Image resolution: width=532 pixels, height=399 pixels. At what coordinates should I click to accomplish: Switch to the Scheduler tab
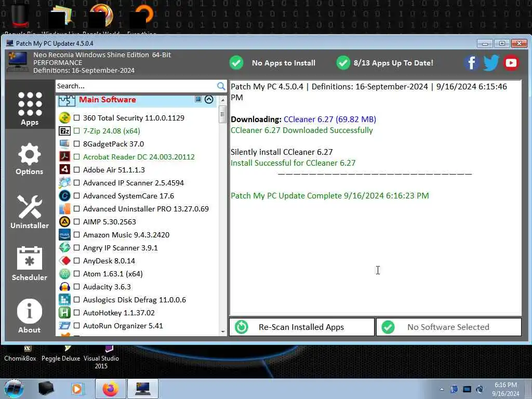pos(30,263)
